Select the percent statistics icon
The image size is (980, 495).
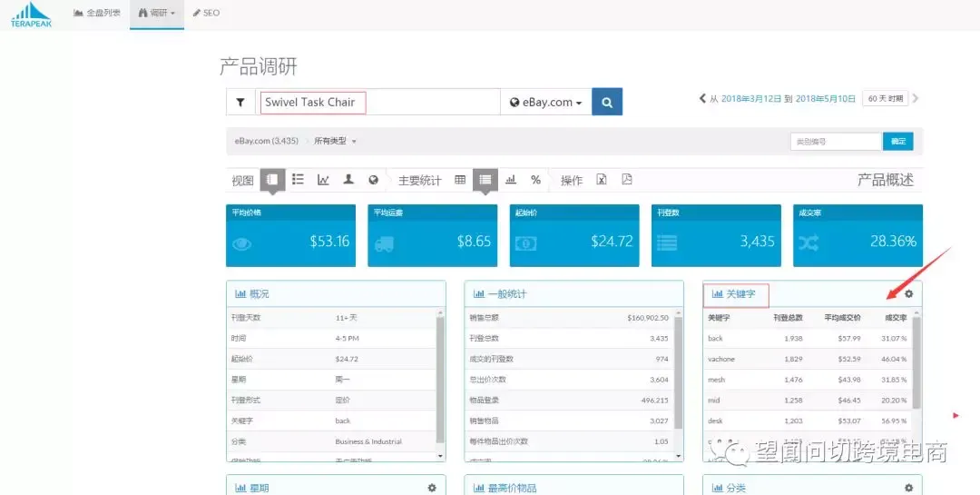[x=535, y=180]
